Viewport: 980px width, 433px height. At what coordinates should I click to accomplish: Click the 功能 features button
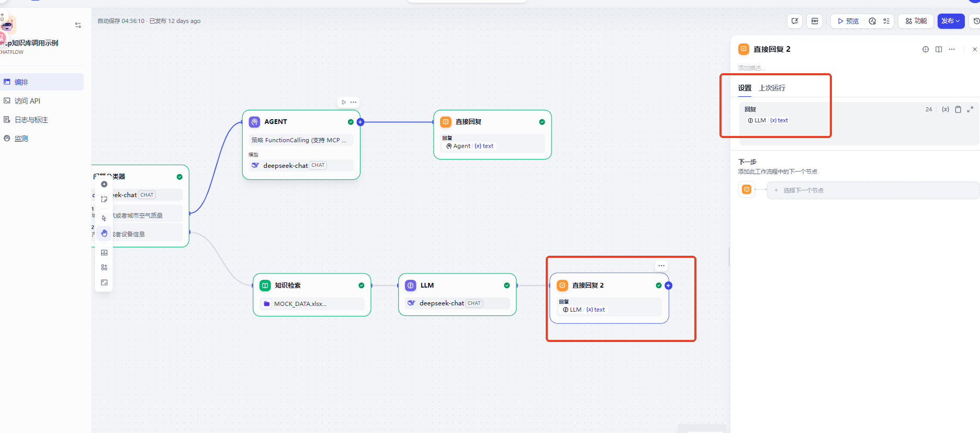[916, 21]
